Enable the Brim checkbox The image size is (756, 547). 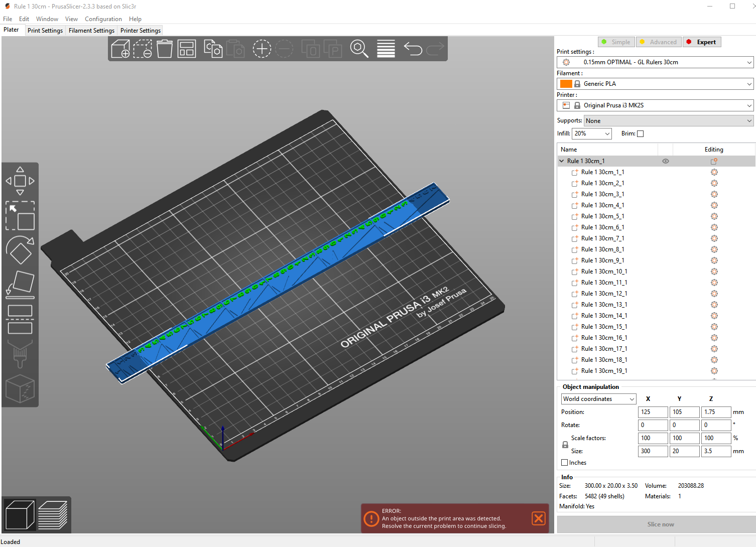pyautogui.click(x=640, y=133)
